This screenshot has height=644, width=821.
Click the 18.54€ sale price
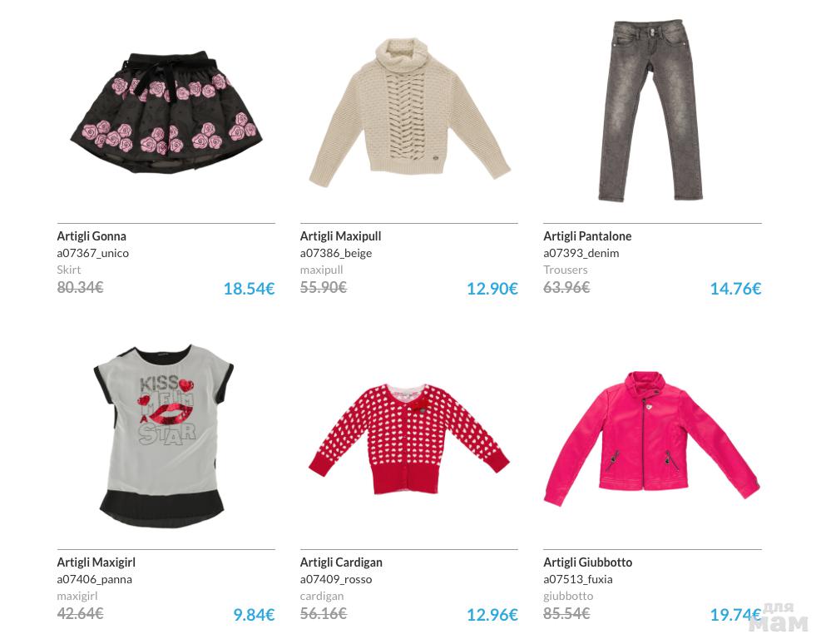(x=250, y=289)
